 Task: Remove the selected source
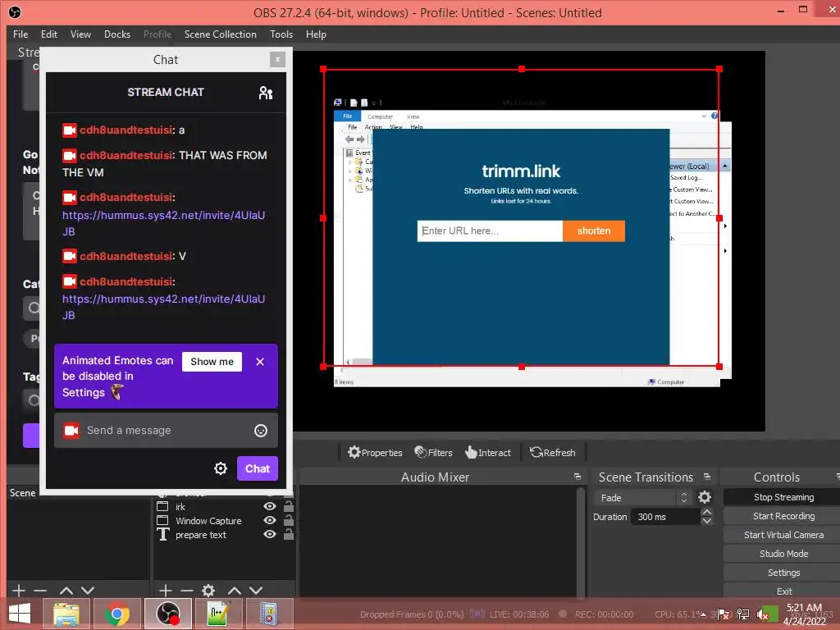(187, 591)
